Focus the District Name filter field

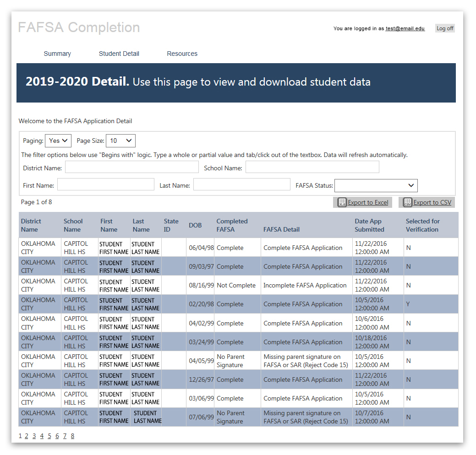pyautogui.click(x=132, y=167)
